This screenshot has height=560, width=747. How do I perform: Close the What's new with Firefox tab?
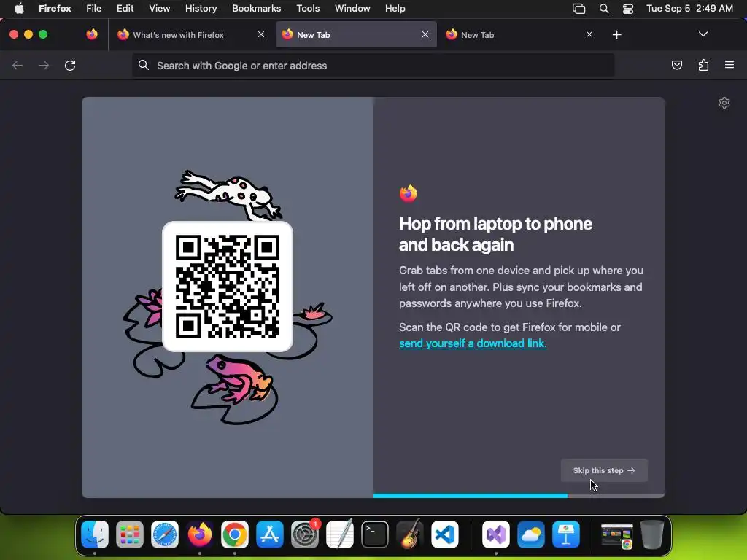pyautogui.click(x=261, y=34)
